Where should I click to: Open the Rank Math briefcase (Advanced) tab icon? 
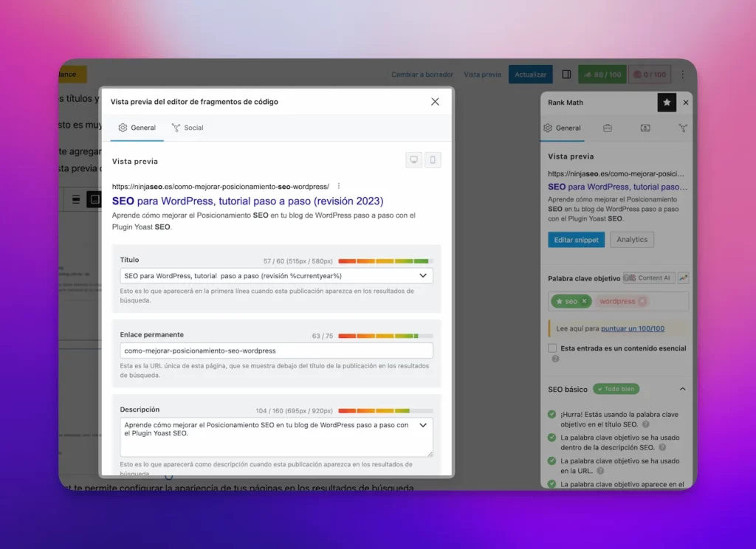pyautogui.click(x=608, y=128)
